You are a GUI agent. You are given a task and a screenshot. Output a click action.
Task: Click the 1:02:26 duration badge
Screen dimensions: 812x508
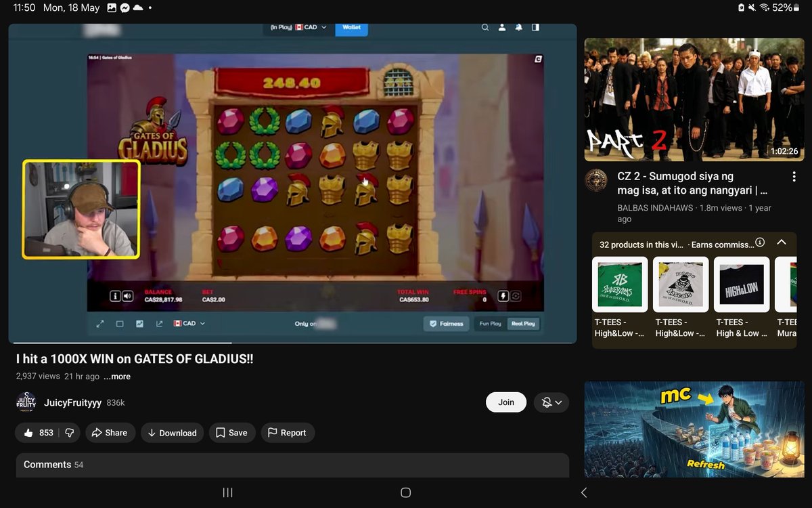click(784, 152)
